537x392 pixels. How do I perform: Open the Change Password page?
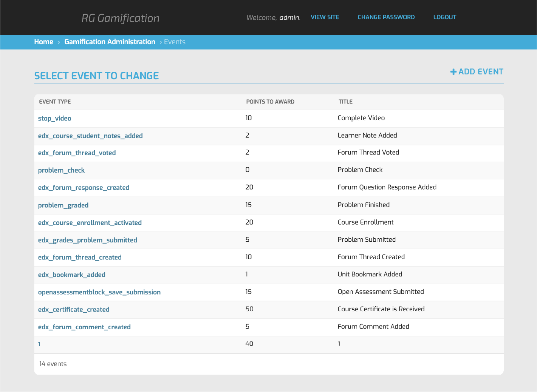point(386,17)
